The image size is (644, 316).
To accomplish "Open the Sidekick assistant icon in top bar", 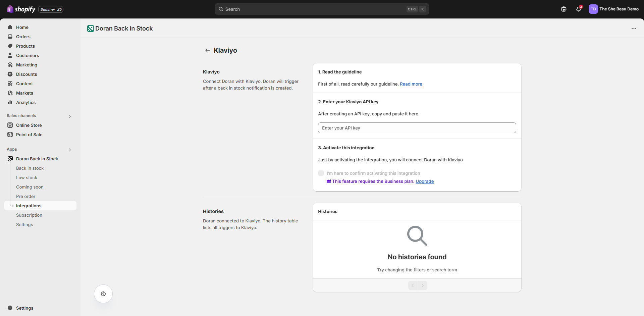I will click(564, 9).
